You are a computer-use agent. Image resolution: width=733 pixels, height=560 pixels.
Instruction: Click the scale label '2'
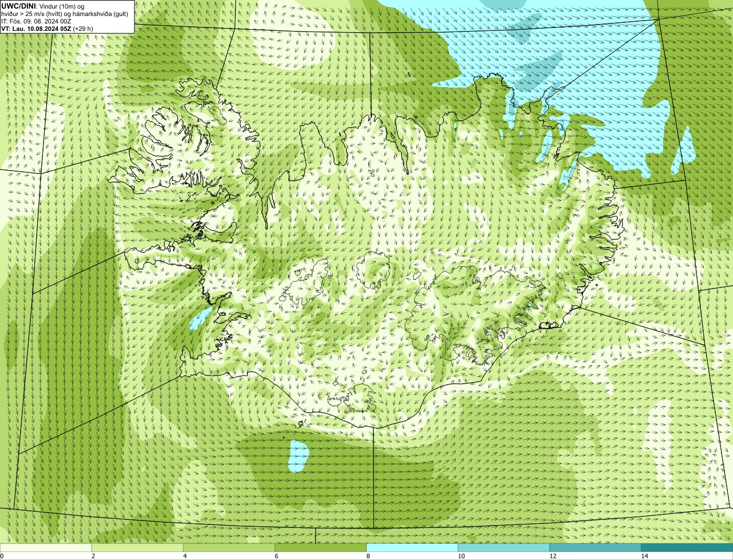point(93,556)
